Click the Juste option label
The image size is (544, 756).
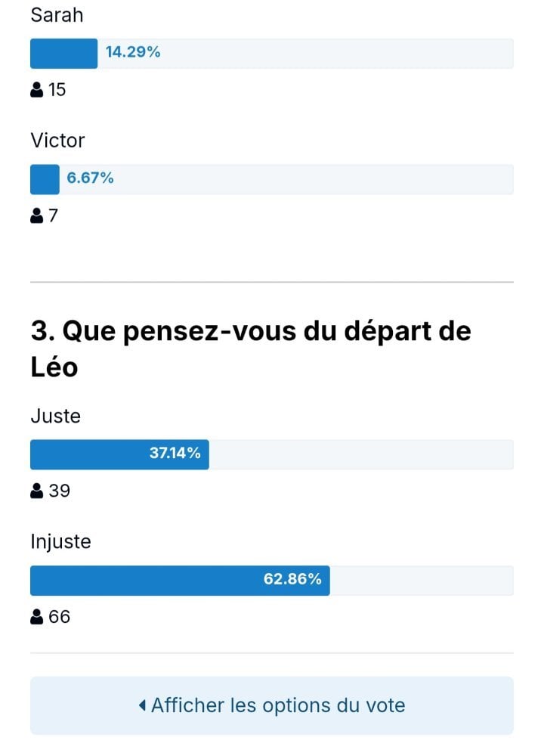[55, 416]
